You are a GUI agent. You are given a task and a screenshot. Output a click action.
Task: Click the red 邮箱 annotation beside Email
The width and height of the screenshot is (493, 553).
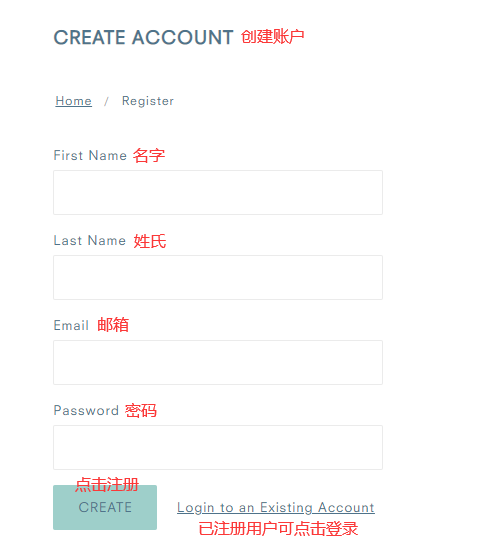pyautogui.click(x=113, y=324)
